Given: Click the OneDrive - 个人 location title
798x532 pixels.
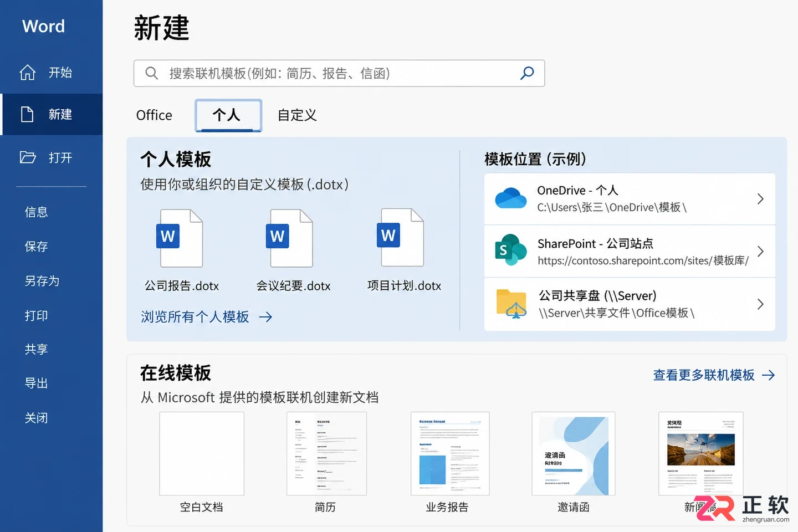Looking at the screenshot, I should click(x=577, y=190).
